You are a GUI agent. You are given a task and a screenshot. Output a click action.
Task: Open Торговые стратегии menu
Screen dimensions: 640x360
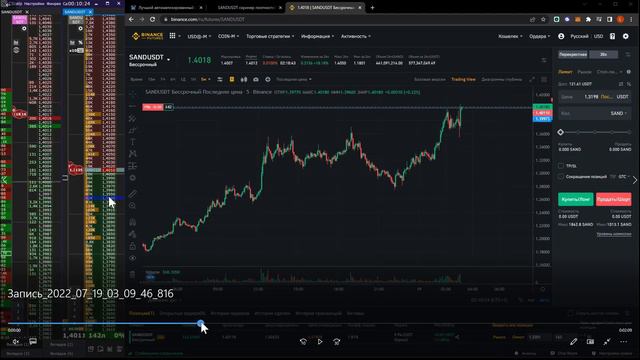click(x=270, y=36)
